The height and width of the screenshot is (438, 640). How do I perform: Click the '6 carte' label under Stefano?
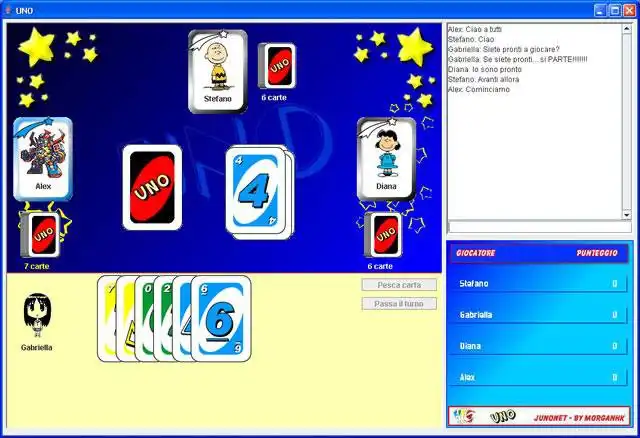click(x=274, y=98)
